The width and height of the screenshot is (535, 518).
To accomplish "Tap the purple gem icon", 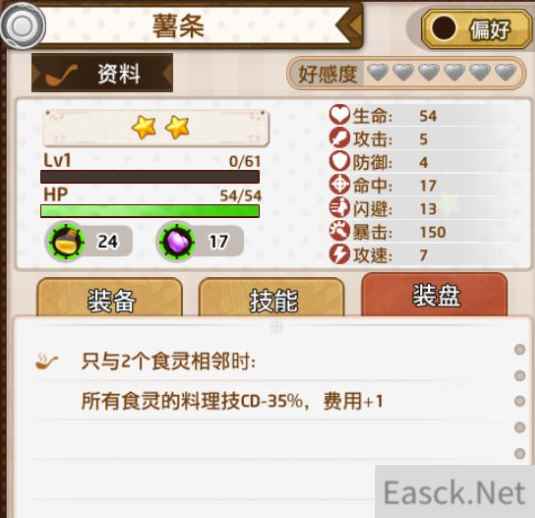I will point(176,242).
